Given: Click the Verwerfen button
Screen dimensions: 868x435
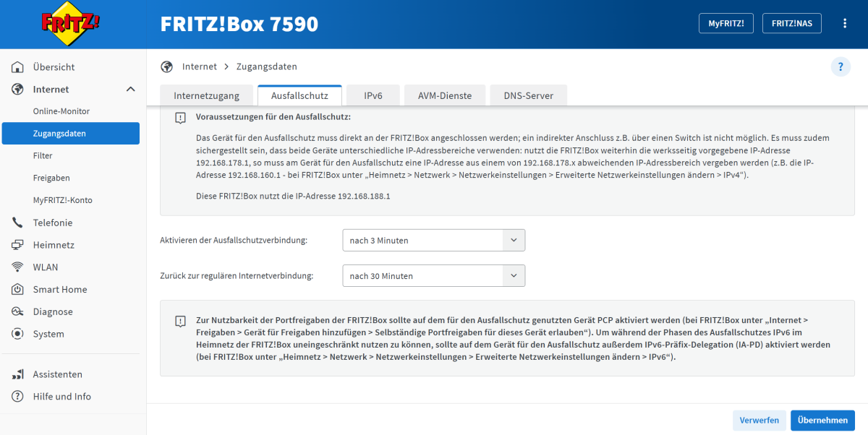Looking at the screenshot, I should pyautogui.click(x=759, y=421).
